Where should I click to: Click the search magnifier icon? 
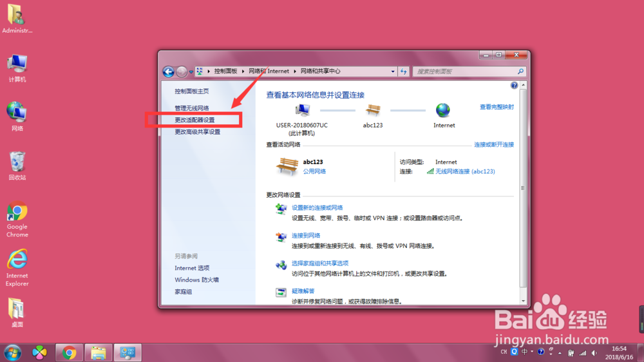(x=520, y=71)
